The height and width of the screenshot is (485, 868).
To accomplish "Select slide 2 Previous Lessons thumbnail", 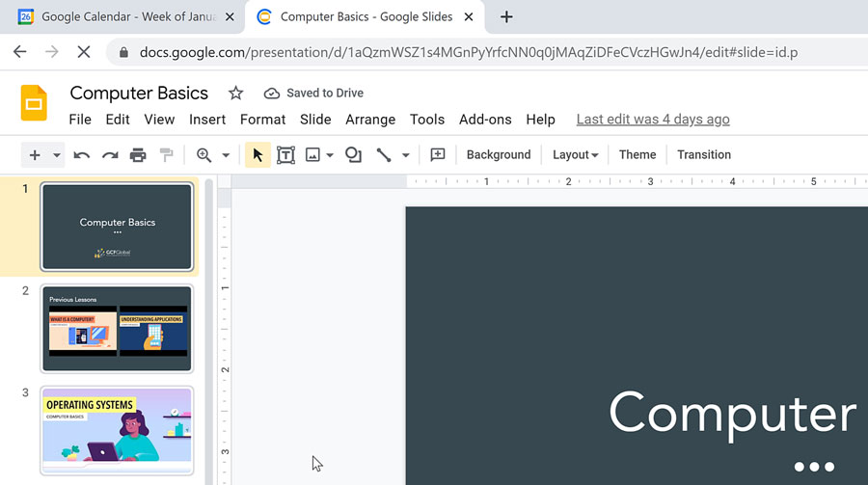I will (117, 329).
